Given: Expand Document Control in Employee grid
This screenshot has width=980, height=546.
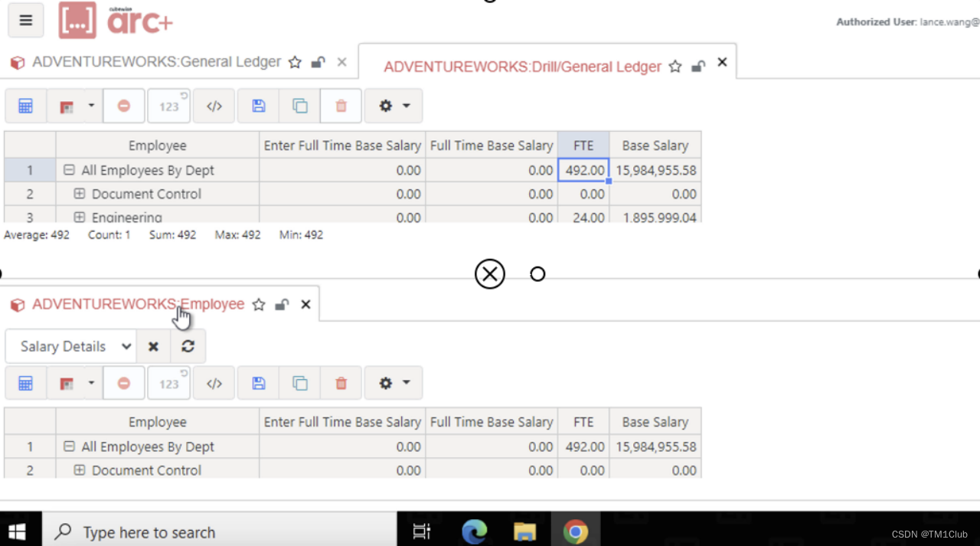Looking at the screenshot, I should pyautogui.click(x=80, y=471).
